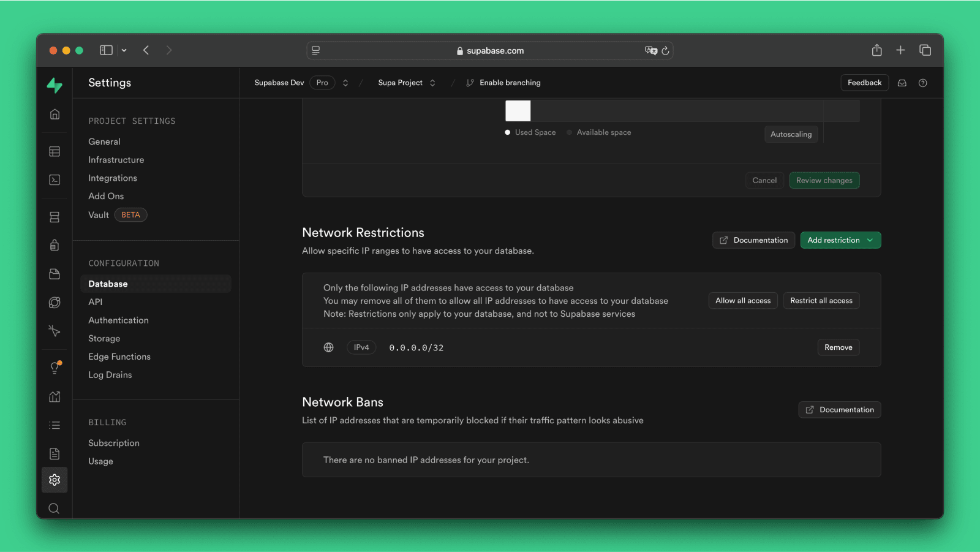980x552 pixels.
Task: Click the supabase.com address field
Action: (x=490, y=50)
